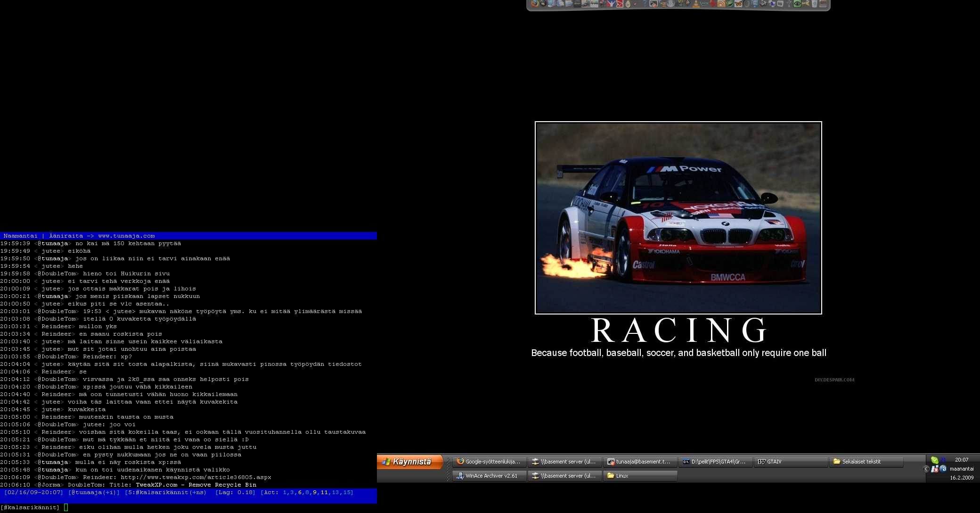Expand hidden system tray icons arrow
The height and width of the screenshot is (513, 980).
(926, 469)
